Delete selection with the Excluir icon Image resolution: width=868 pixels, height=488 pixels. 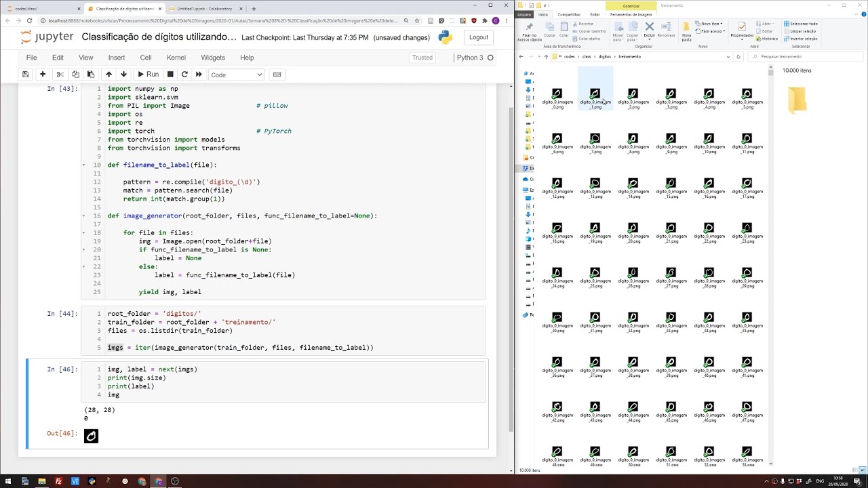(649, 30)
